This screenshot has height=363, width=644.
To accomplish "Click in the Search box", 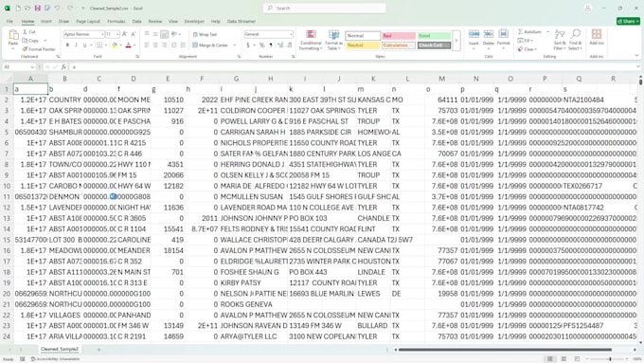I will point(325,9).
